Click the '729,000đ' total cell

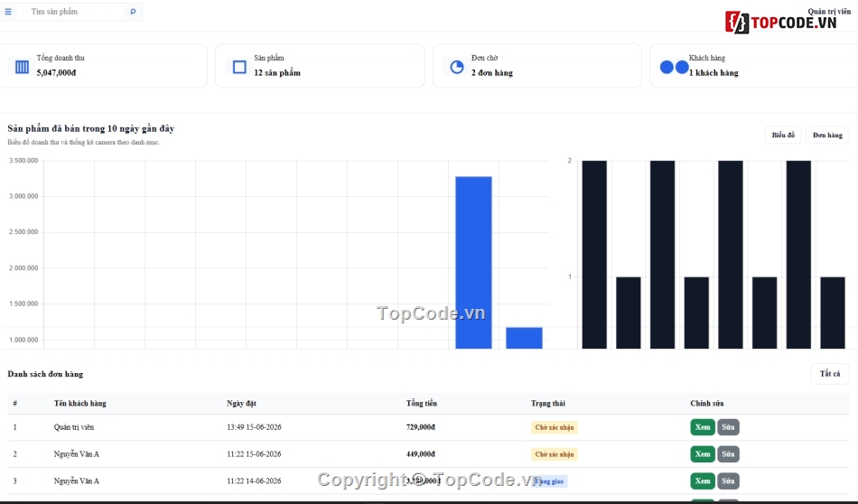point(420,427)
